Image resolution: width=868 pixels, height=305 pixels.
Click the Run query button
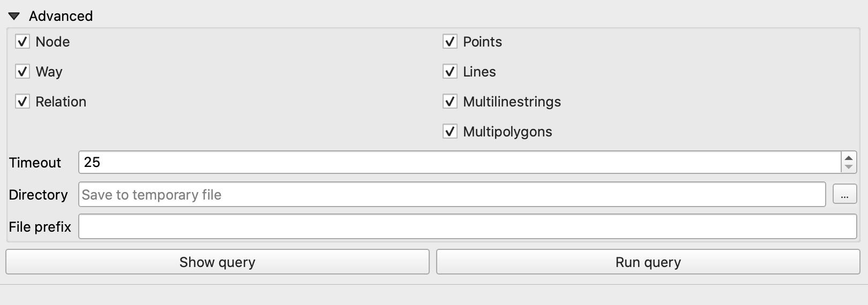click(x=648, y=262)
